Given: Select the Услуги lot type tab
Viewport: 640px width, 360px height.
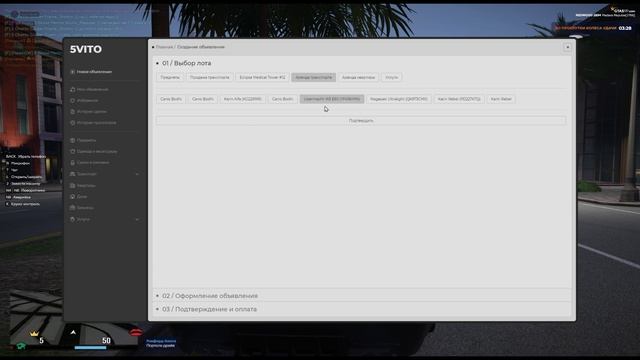Looking at the screenshot, I should click(x=391, y=77).
